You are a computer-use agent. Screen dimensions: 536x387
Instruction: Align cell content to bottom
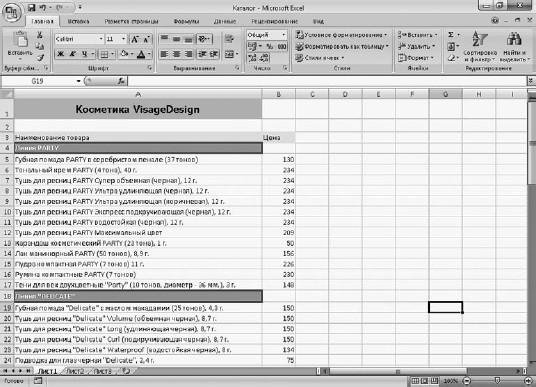pos(188,39)
